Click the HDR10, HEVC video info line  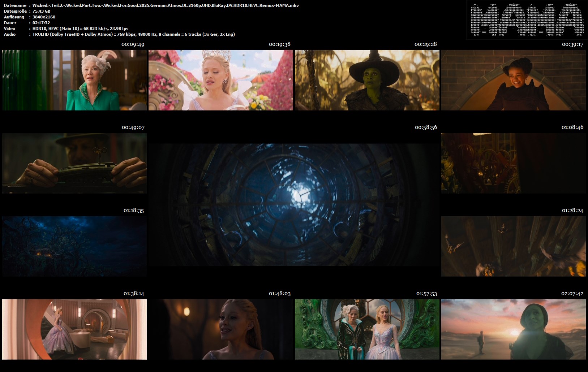point(80,29)
